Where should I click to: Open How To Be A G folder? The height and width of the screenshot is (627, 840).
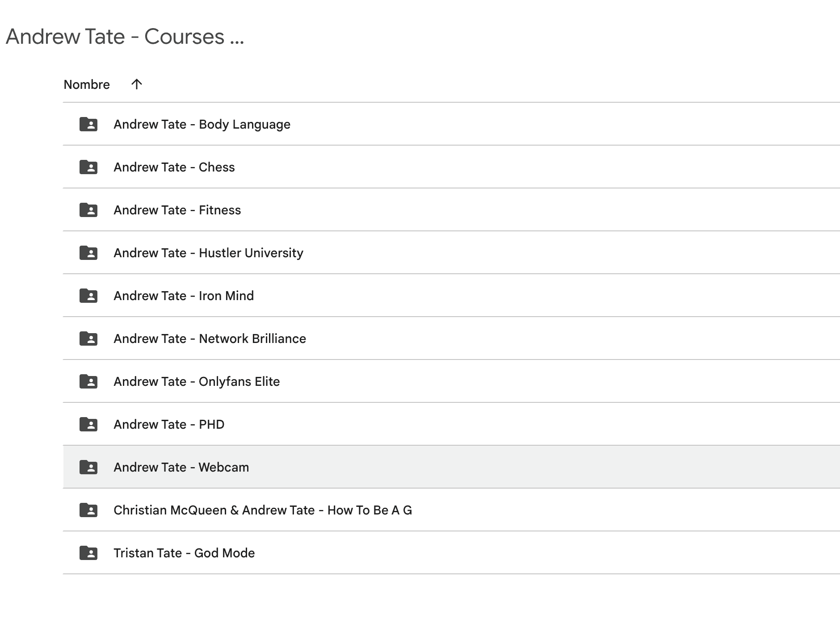[x=262, y=510]
